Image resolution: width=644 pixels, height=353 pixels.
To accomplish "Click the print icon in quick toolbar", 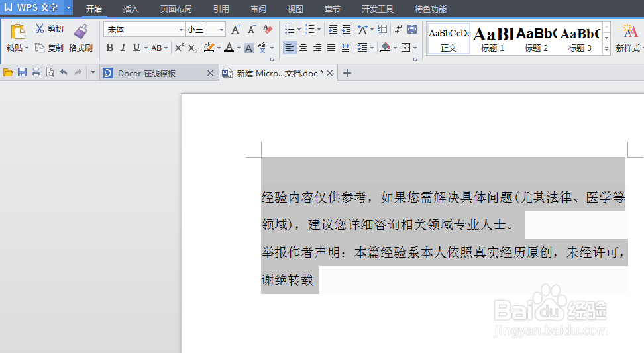I will 36,72.
